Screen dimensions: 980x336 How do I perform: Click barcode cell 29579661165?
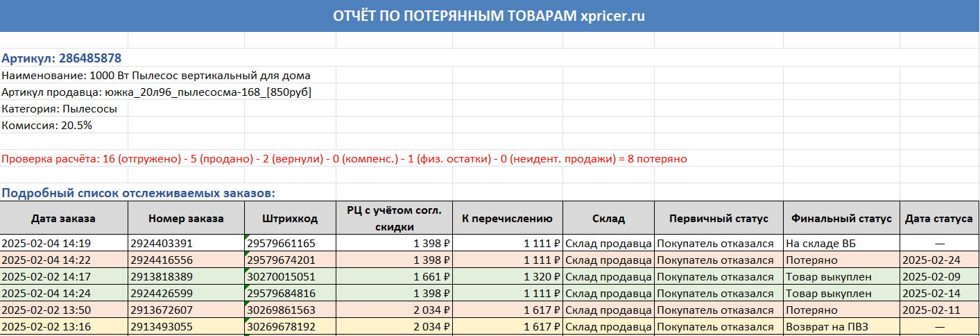290,244
